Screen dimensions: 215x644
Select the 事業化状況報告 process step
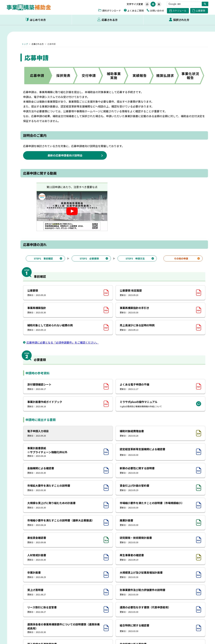coord(190,76)
